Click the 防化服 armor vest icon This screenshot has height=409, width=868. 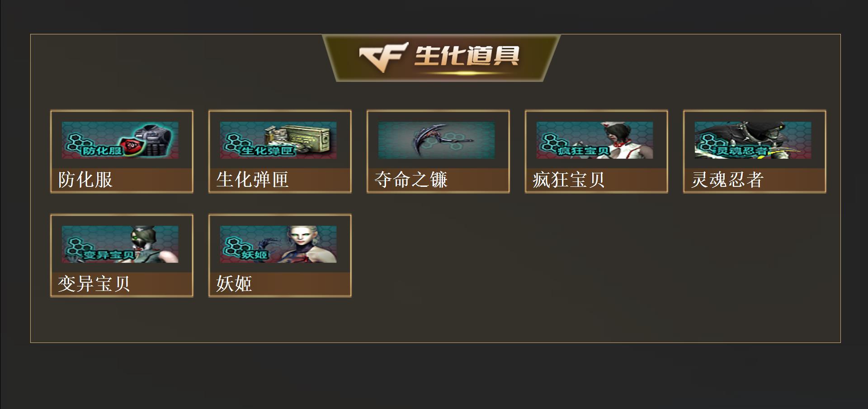click(120, 140)
